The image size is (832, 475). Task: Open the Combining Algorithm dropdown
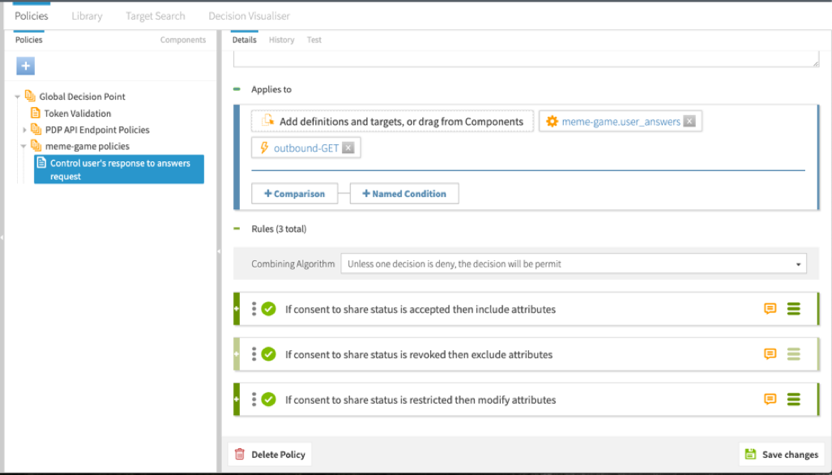point(573,264)
